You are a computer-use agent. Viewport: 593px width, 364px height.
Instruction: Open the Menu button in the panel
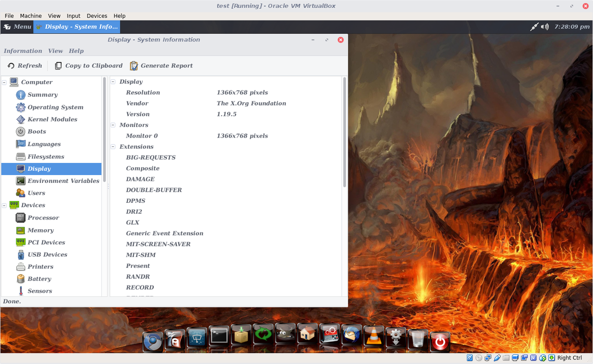[x=18, y=27]
